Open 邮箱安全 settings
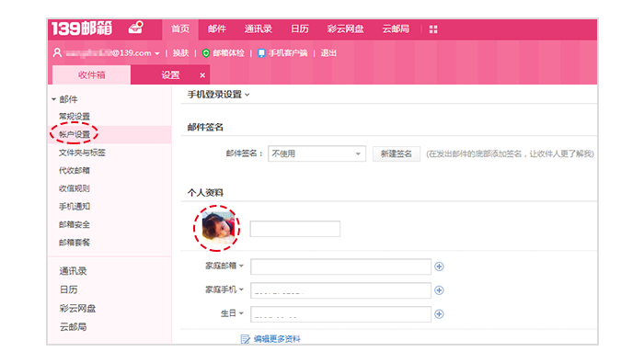This screenshot has width=644, height=363. (75, 225)
